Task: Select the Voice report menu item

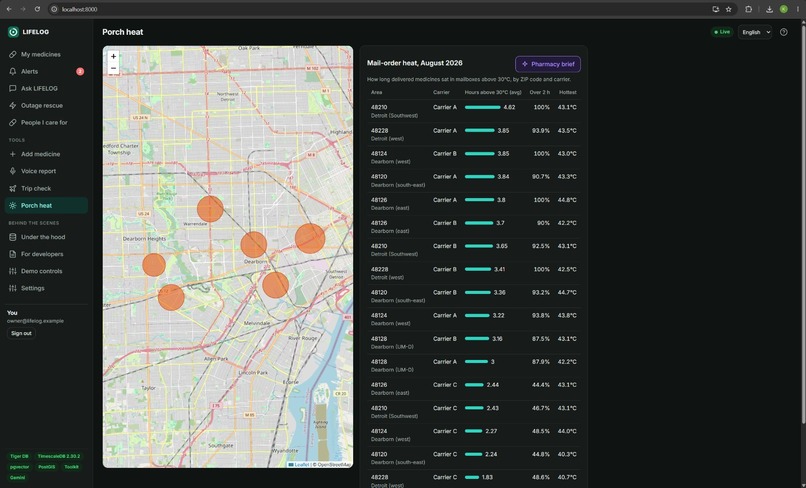Action: [46, 171]
